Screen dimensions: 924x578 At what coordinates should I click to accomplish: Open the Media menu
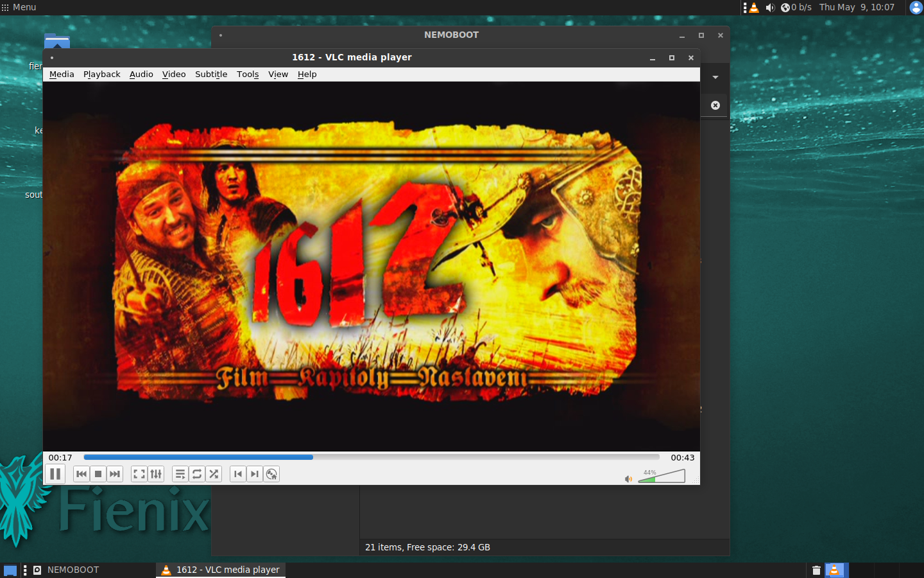(x=62, y=74)
